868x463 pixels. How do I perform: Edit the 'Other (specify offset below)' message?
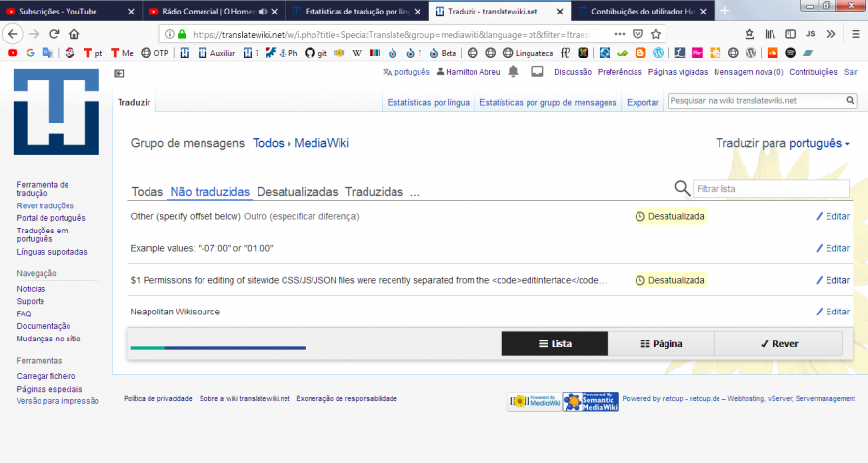pyautogui.click(x=833, y=216)
